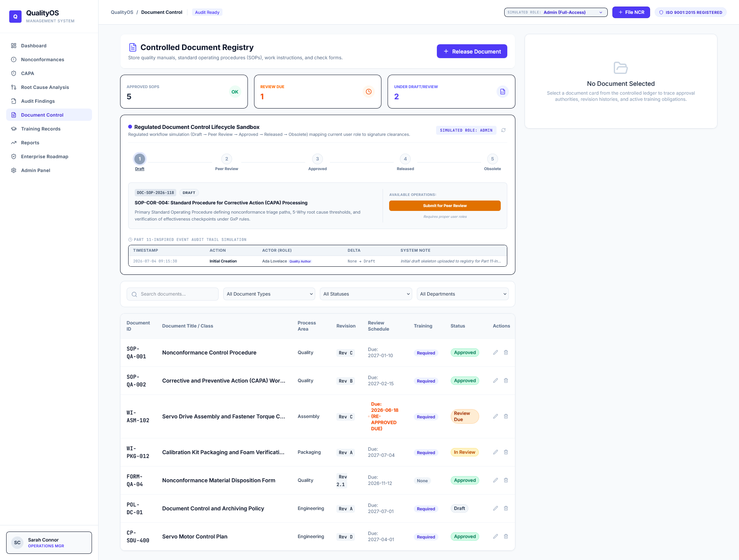Delete the SOP-QA-002 document row
This screenshot has width=739, height=560.
pos(506,381)
